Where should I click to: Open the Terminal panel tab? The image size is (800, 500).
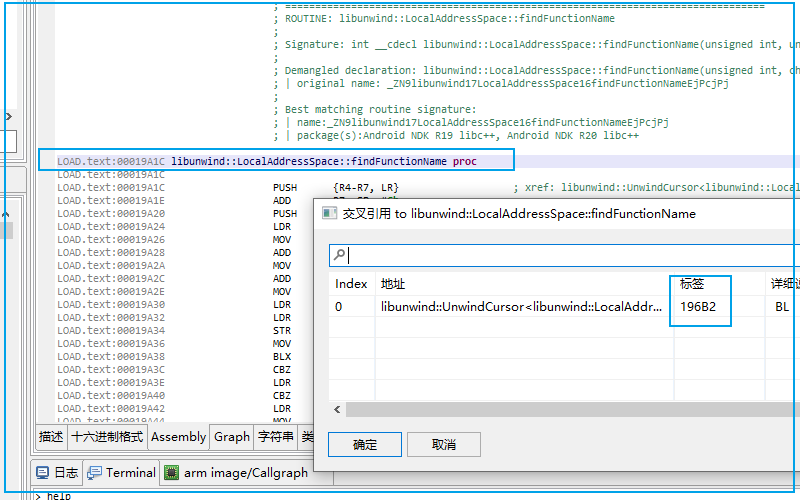pyautogui.click(x=121, y=473)
